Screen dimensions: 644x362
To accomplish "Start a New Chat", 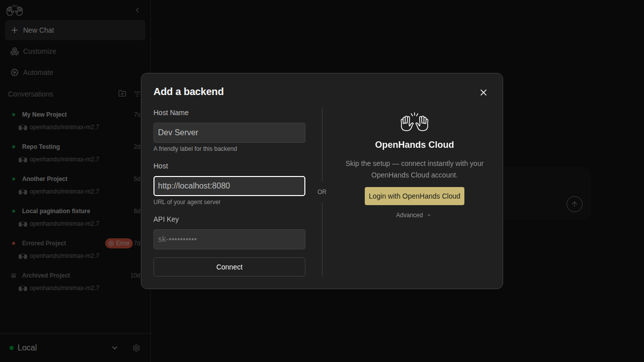I will point(75,30).
